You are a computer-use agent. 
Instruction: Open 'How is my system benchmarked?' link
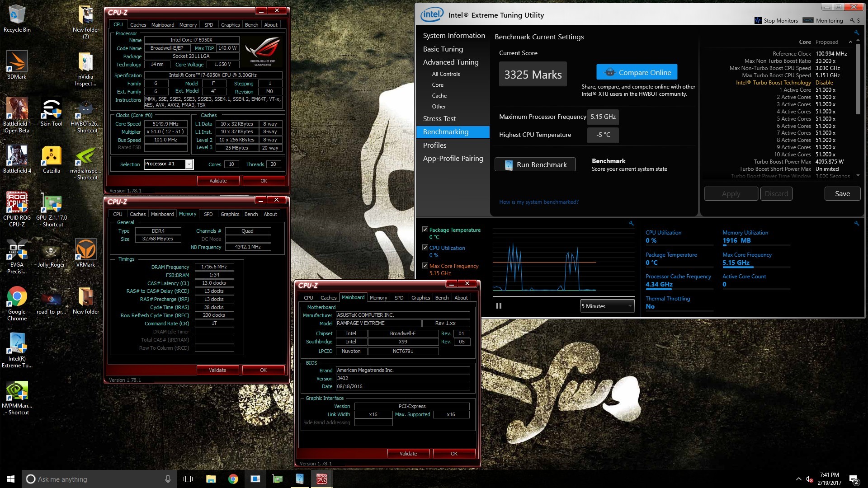[538, 202]
